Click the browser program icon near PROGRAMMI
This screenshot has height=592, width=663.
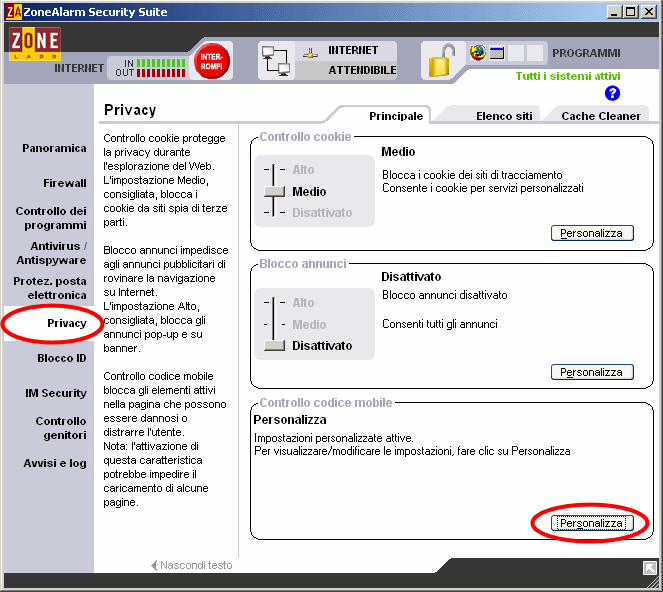click(477, 53)
